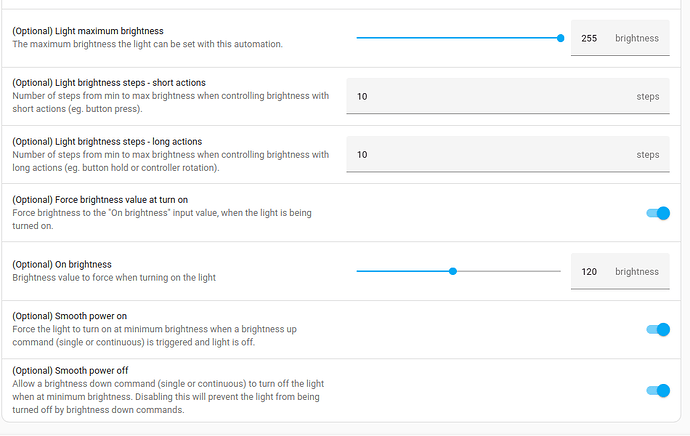Viewport: 690px width, 436px height.
Task: Click the "Smooth power on" title
Action: coord(68,316)
